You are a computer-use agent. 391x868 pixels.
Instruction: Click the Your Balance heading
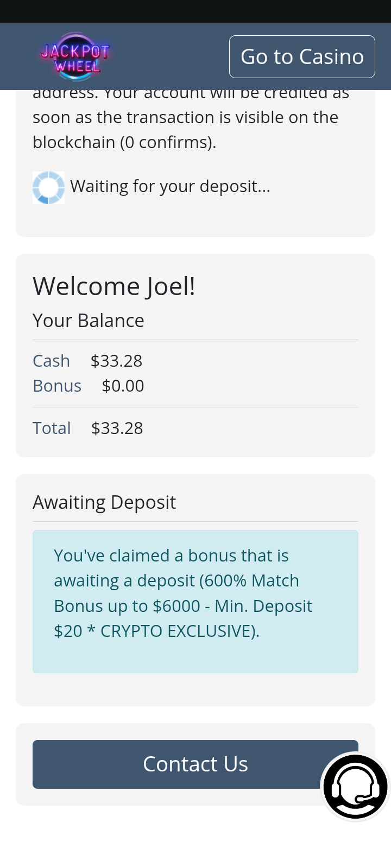click(x=89, y=321)
